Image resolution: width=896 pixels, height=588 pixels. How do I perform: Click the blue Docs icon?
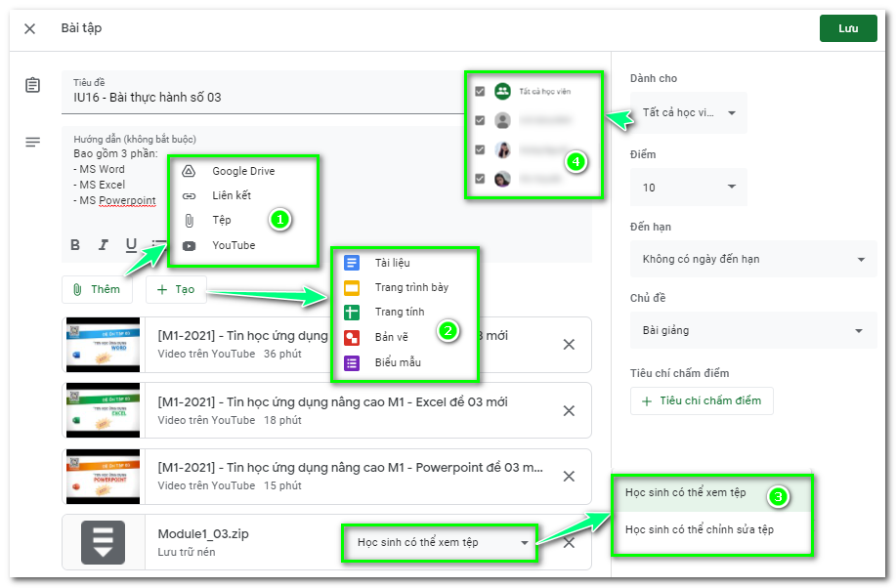pyautogui.click(x=352, y=263)
